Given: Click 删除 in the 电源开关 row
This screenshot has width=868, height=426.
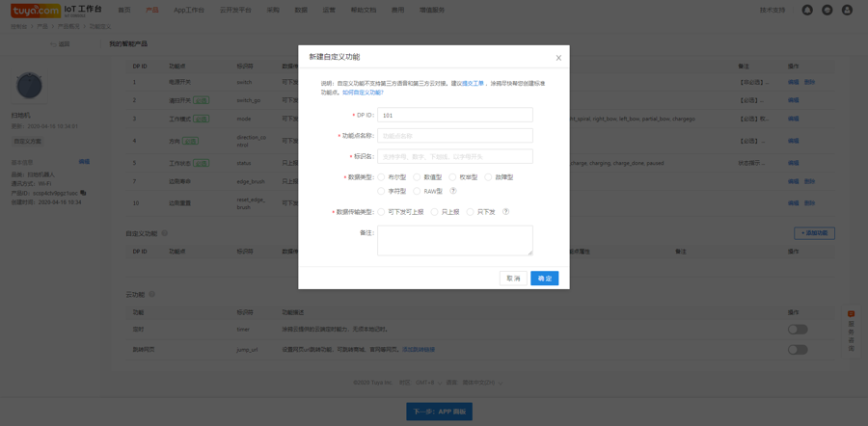Looking at the screenshot, I should [809, 82].
